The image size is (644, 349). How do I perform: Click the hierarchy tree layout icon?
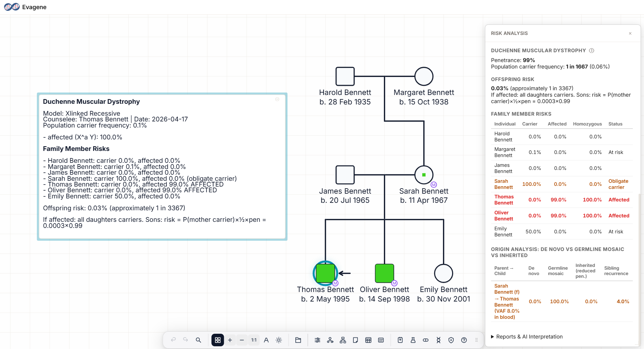343,340
